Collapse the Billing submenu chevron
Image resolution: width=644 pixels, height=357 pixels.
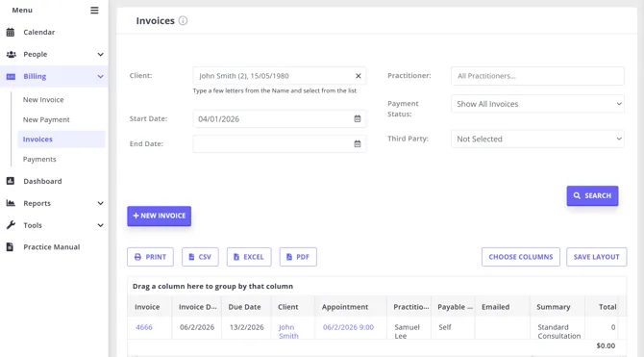pyautogui.click(x=100, y=77)
